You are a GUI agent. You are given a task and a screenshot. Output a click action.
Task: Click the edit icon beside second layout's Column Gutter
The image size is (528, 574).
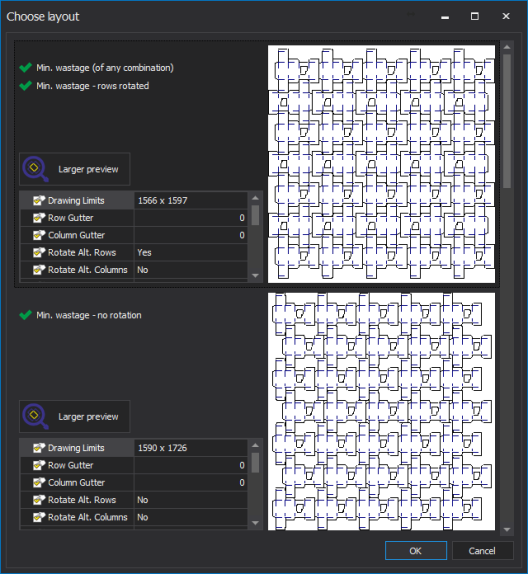pyautogui.click(x=38, y=482)
